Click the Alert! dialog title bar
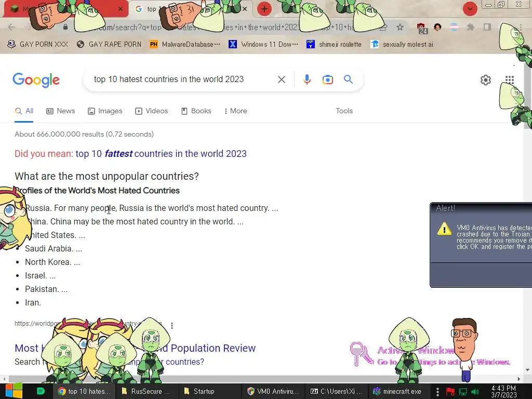This screenshot has height=399, width=532. click(x=481, y=208)
